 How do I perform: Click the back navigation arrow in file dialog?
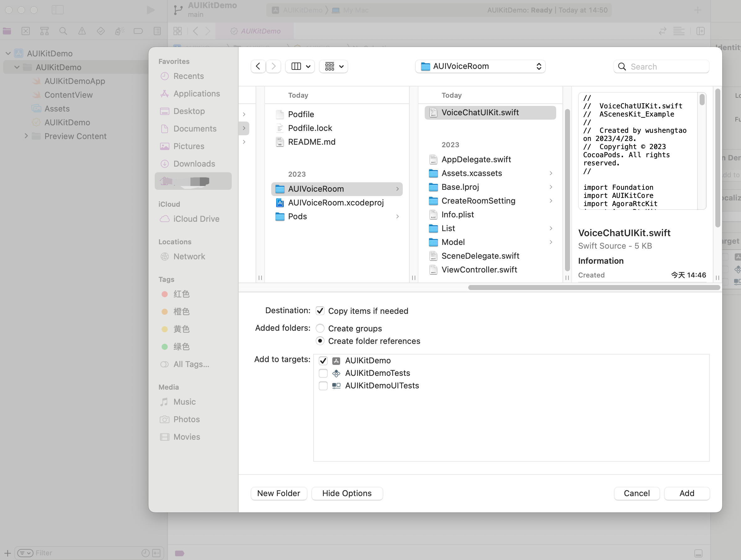(x=258, y=66)
